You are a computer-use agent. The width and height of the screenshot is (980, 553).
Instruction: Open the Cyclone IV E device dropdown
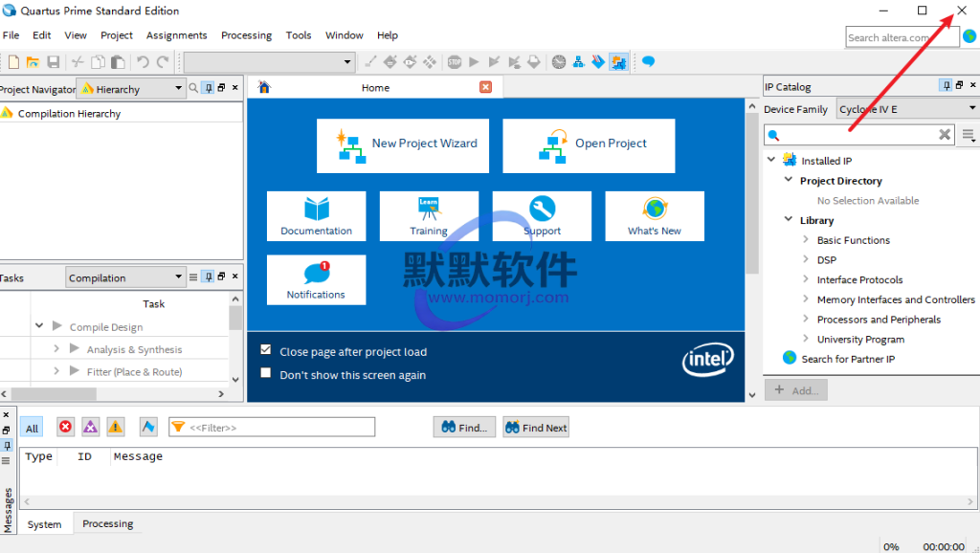908,109
